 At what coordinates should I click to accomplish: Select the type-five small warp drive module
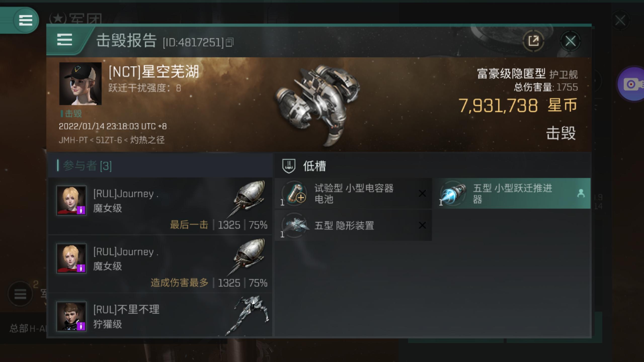(512, 193)
